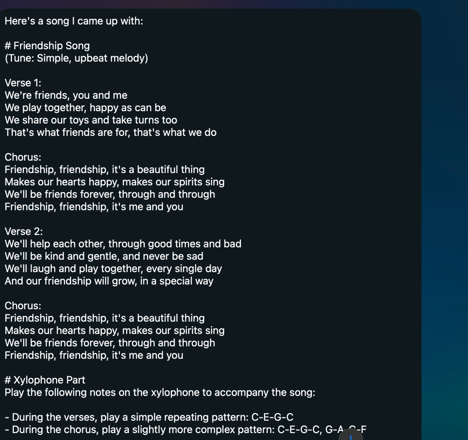Image resolution: width=468 pixels, height=440 pixels.
Task: Click the '# Xylophone Part' heading
Action: [x=45, y=380]
